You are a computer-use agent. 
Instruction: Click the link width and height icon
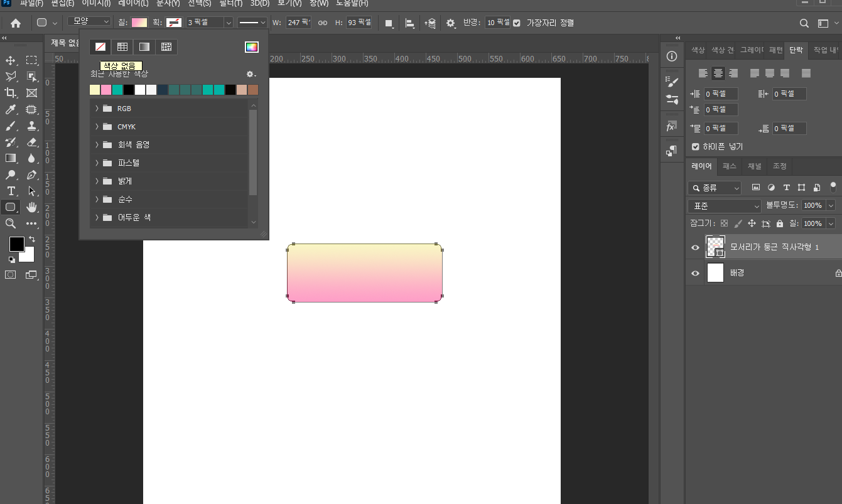[323, 23]
